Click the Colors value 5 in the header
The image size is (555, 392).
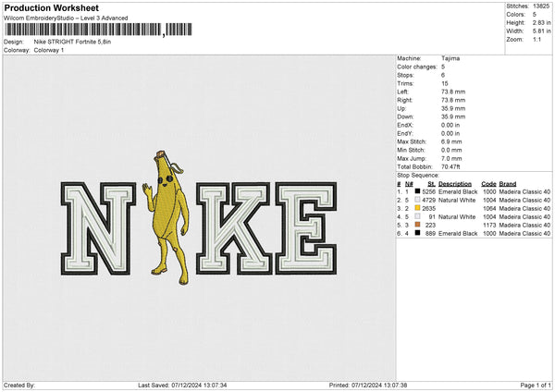tap(535, 15)
